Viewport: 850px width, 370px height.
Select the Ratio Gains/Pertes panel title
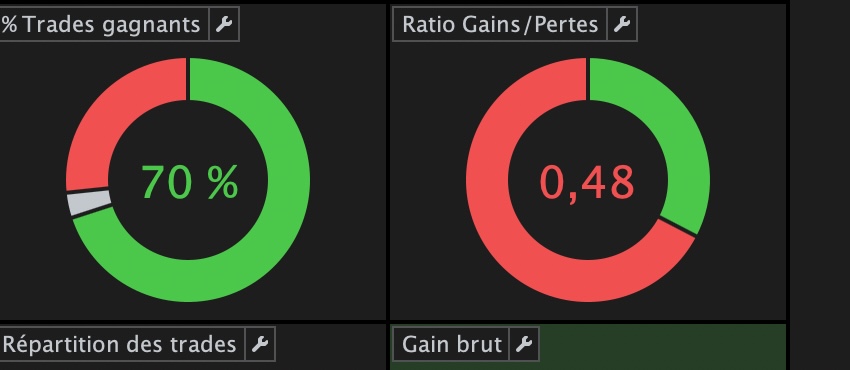(x=500, y=24)
